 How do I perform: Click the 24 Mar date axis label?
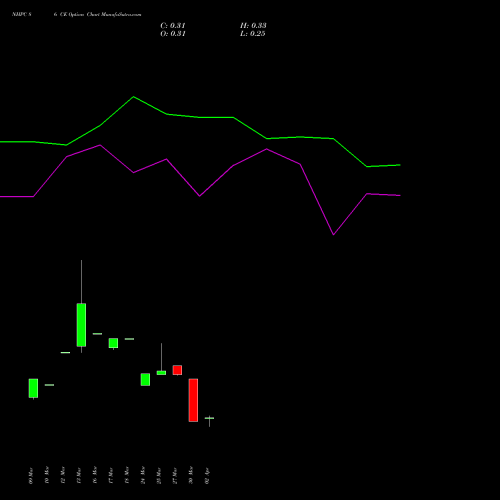tap(143, 476)
